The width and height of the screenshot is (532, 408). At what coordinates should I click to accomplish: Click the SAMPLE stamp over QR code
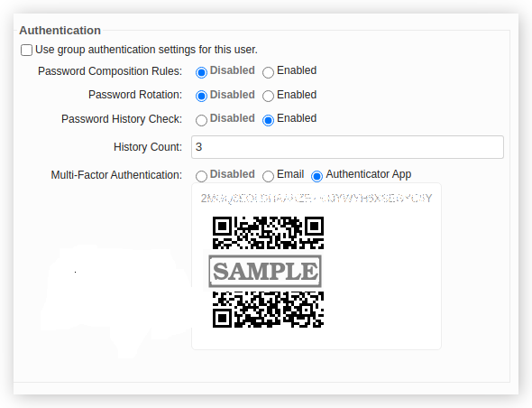tap(265, 271)
